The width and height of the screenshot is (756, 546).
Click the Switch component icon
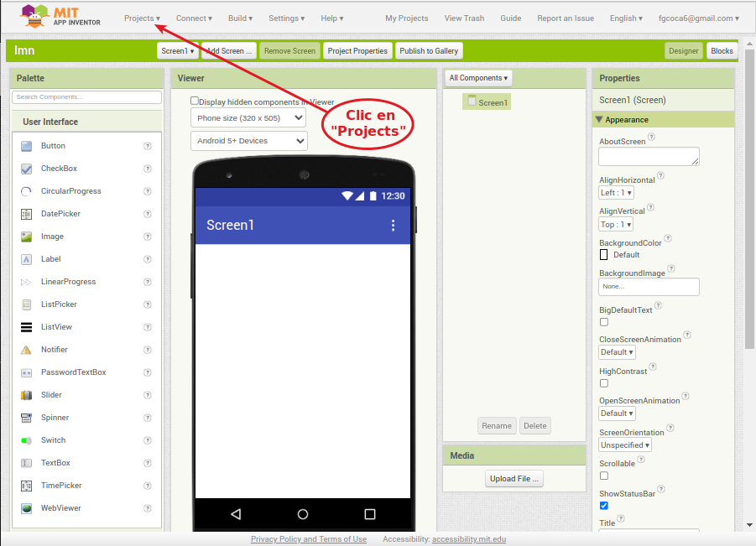pos(27,440)
